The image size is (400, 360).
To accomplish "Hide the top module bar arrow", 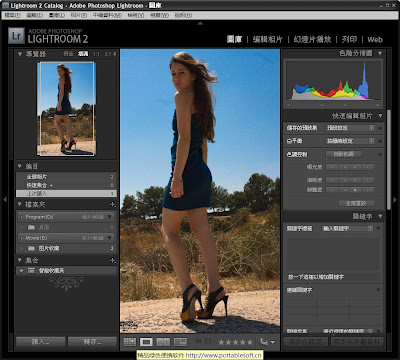I will (200, 23).
